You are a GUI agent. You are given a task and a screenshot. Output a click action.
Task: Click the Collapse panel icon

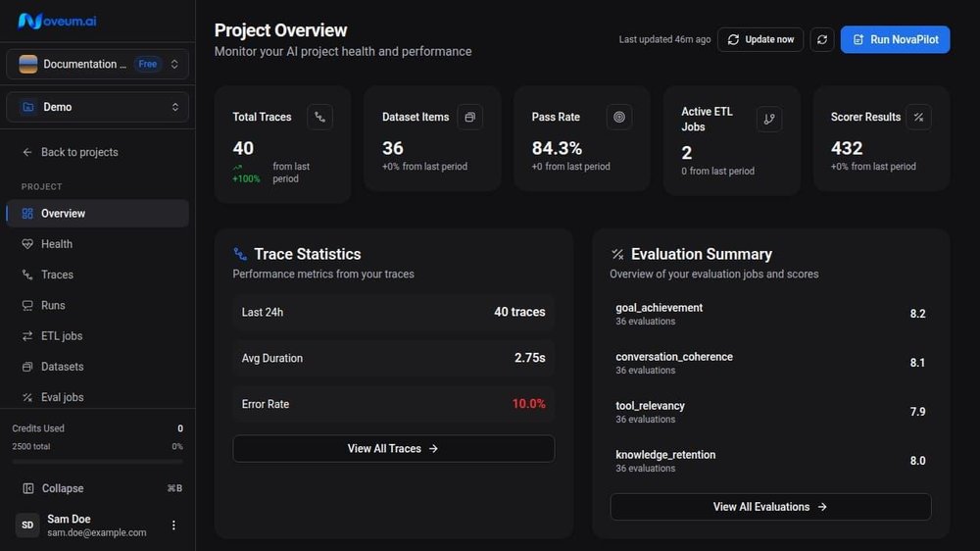click(x=28, y=488)
